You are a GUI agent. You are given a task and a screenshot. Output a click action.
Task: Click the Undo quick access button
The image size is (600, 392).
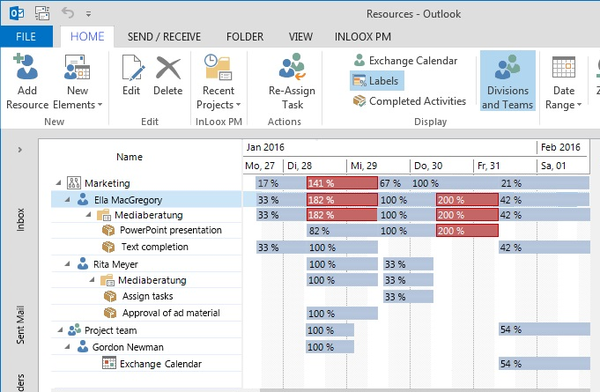coord(68,13)
